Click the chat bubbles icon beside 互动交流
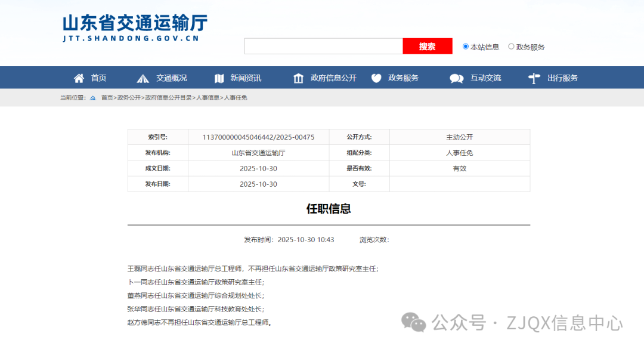Screen dimensions: 644x349 [457, 78]
